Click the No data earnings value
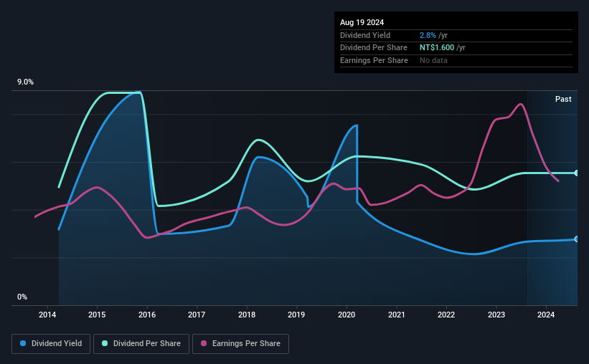The image size is (589, 364). click(x=433, y=60)
